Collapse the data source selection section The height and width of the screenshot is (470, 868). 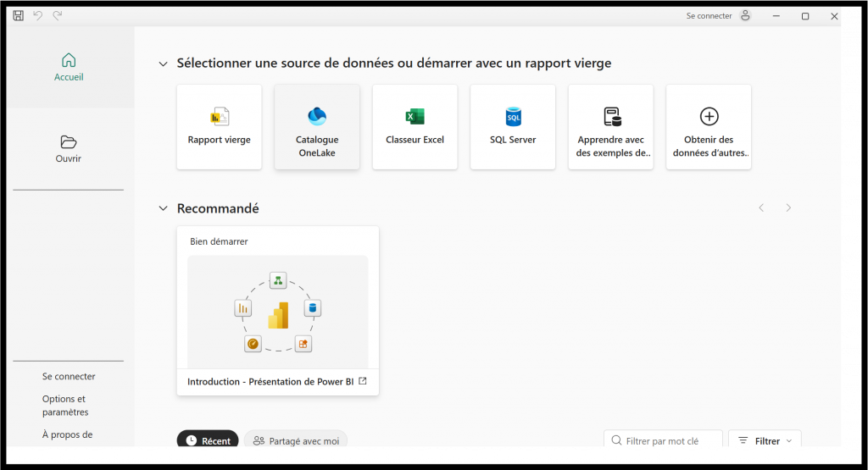click(163, 64)
